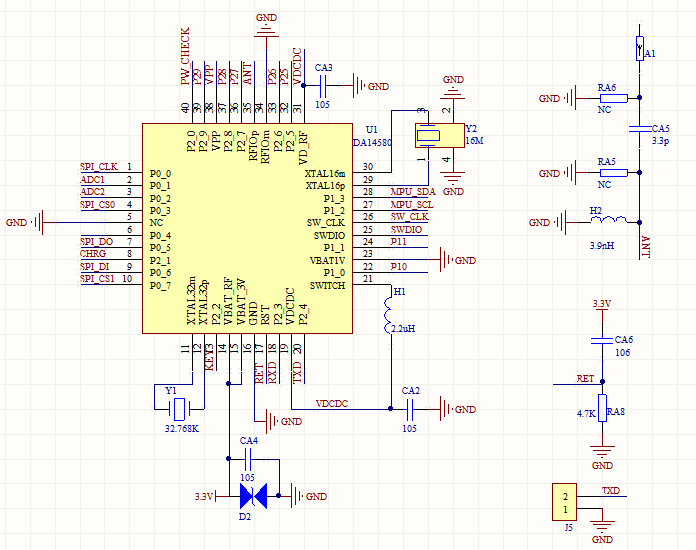
Task: Select the A1 antenna component
Action: pos(640,49)
